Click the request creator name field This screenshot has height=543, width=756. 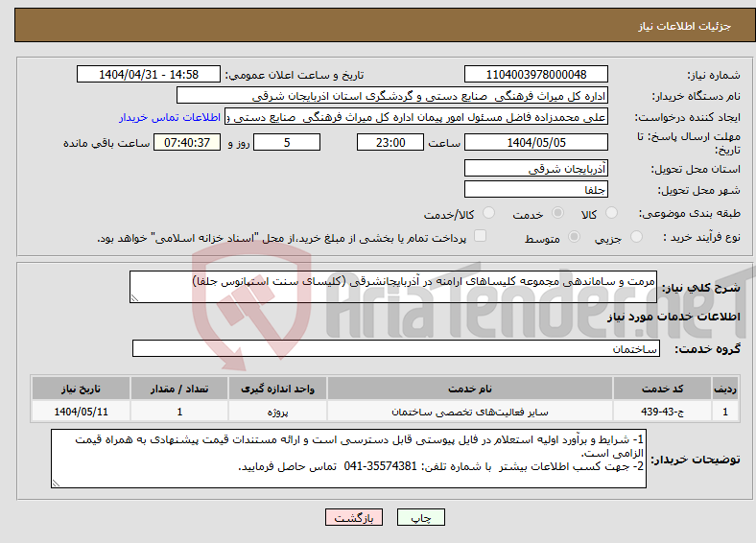coord(416,117)
